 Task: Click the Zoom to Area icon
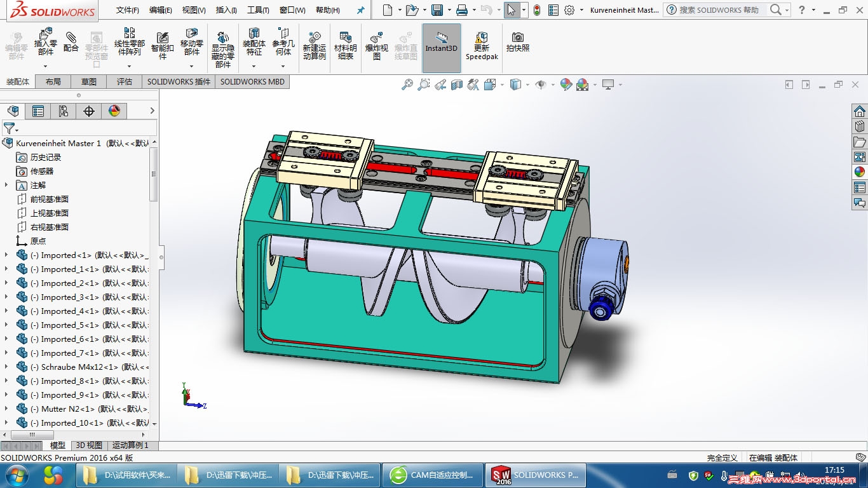tap(424, 85)
